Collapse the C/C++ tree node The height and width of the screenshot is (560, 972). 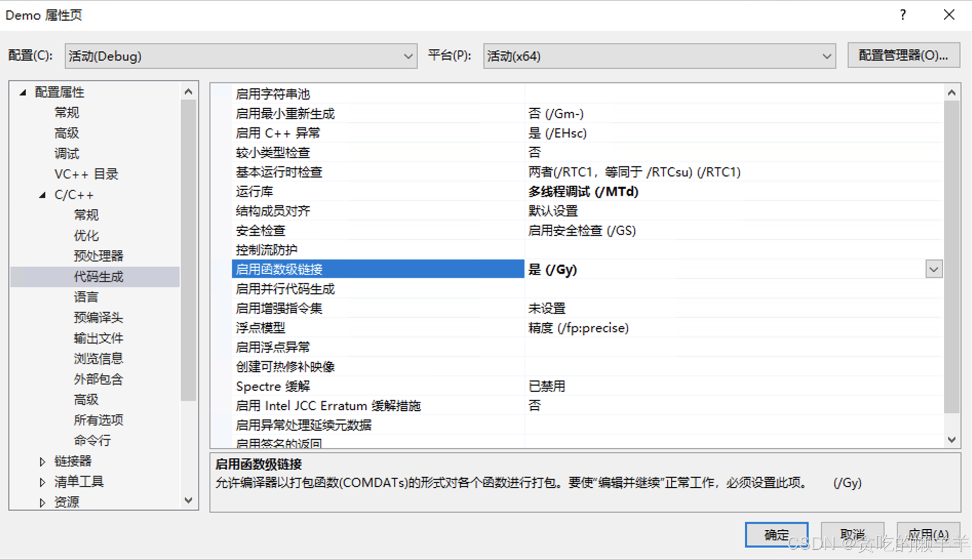point(43,194)
